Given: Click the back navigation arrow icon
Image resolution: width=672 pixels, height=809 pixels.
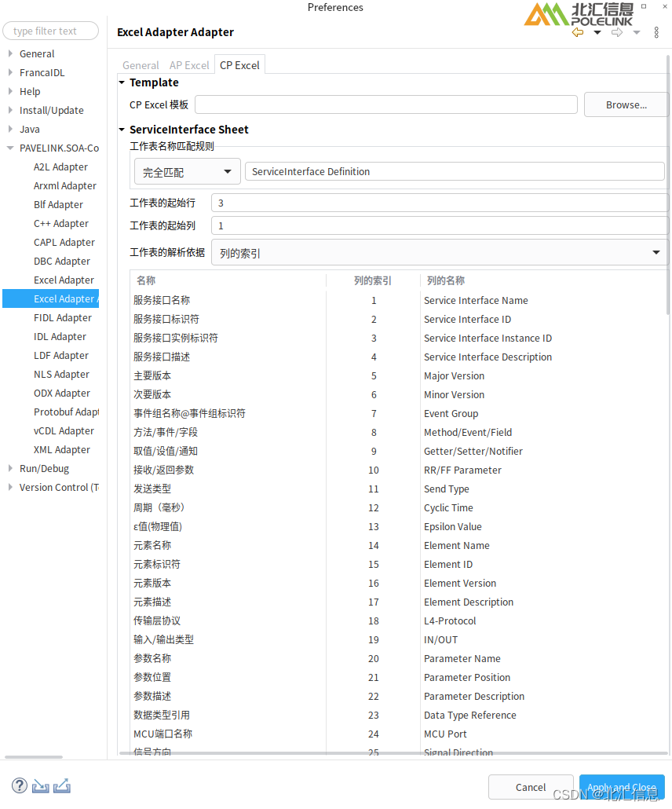Looking at the screenshot, I should (578, 32).
